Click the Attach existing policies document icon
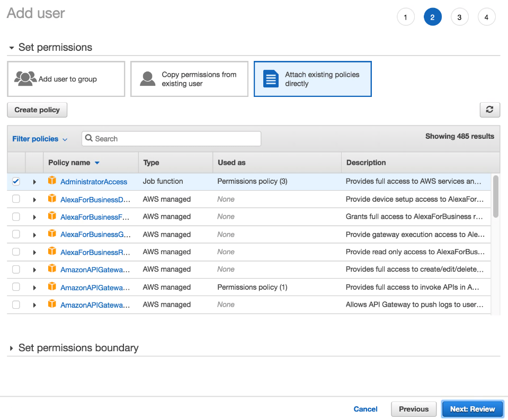Viewport: 508px width, 420px height. 271,79
